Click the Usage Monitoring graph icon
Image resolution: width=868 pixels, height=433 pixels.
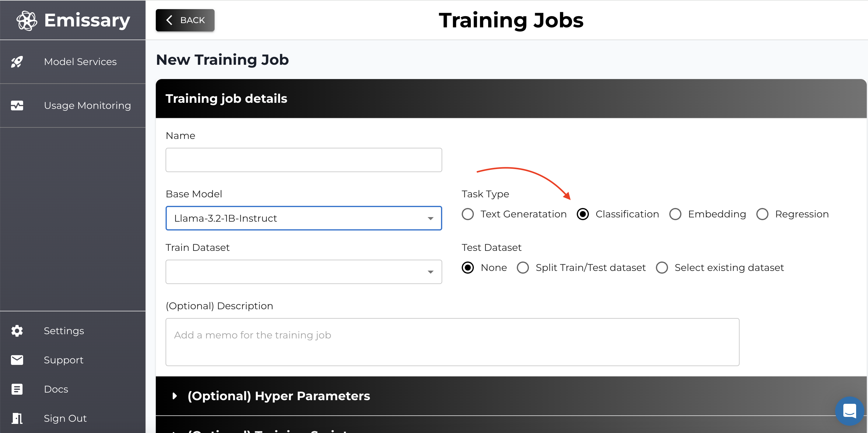17,106
